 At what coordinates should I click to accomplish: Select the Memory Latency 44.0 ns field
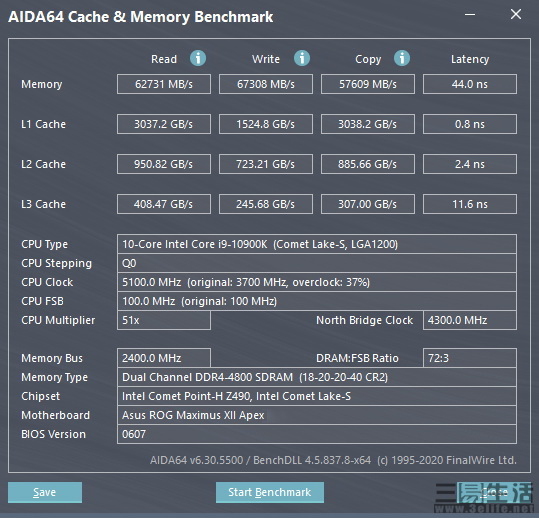click(x=470, y=84)
